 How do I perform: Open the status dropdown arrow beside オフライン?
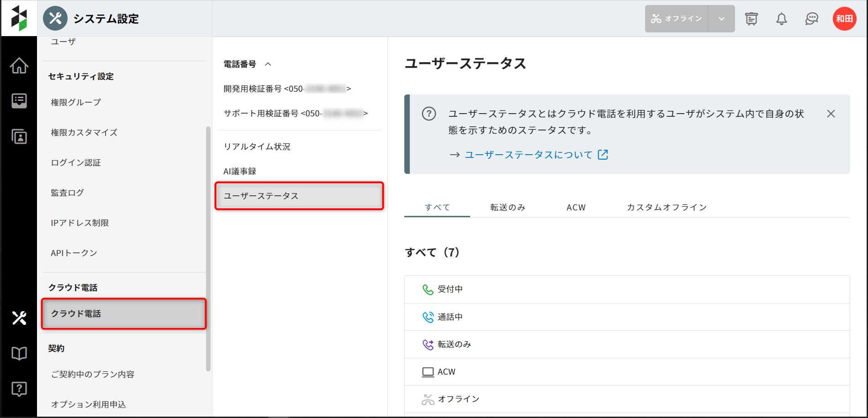coord(721,19)
